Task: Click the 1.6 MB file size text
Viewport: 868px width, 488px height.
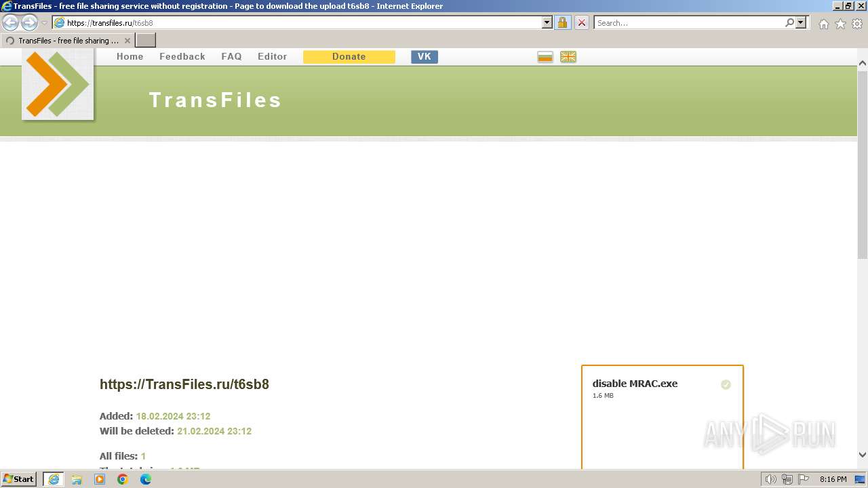Action: [603, 396]
